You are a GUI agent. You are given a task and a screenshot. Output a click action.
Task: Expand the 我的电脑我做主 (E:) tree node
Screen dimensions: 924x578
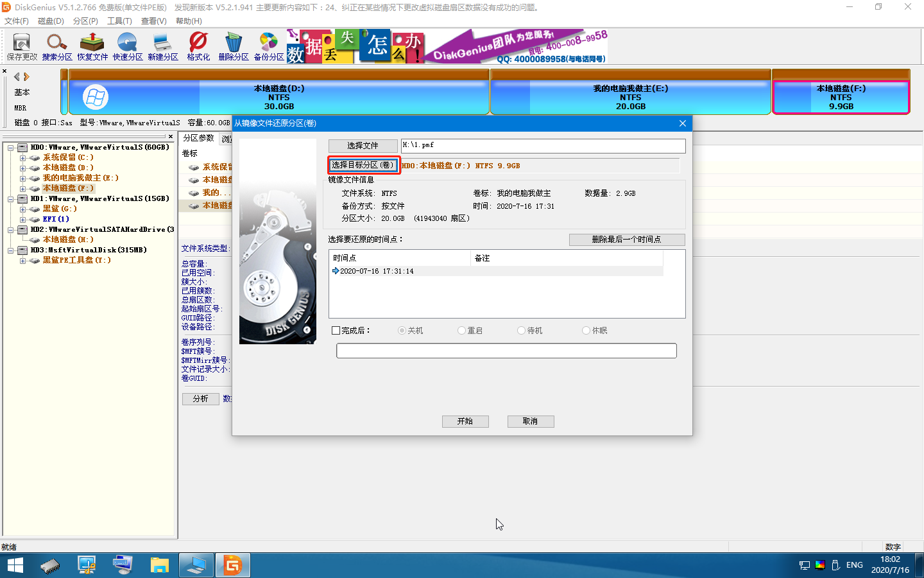point(22,179)
